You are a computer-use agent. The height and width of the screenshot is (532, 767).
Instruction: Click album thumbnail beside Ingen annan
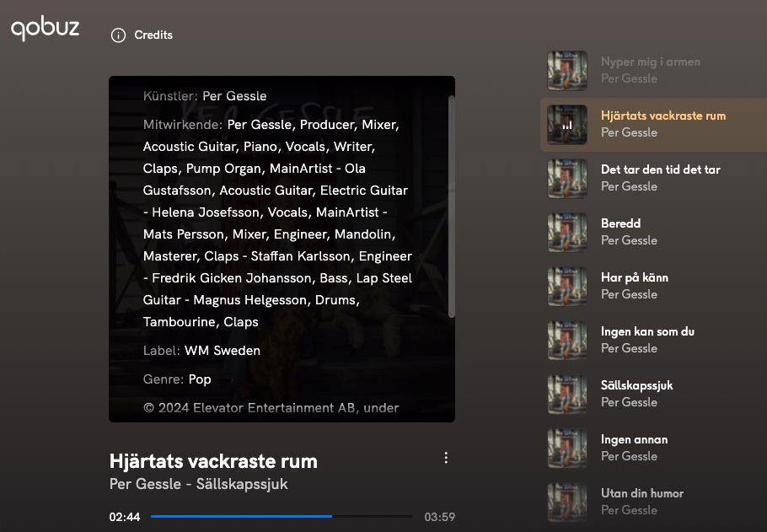point(567,448)
